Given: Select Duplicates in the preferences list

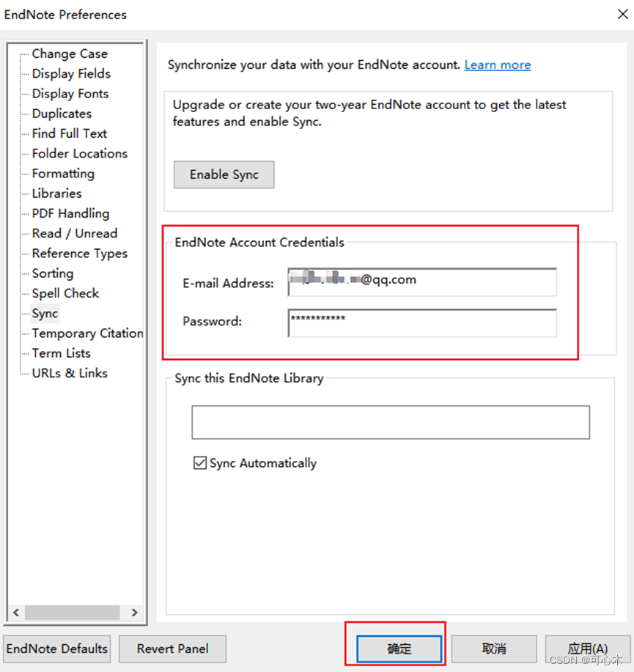Looking at the screenshot, I should [x=62, y=114].
